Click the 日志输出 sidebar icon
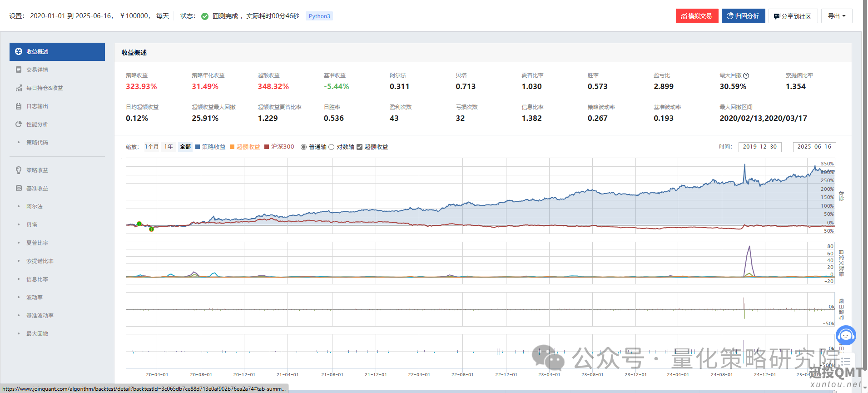Viewport: 868px width, 393px height. click(19, 106)
